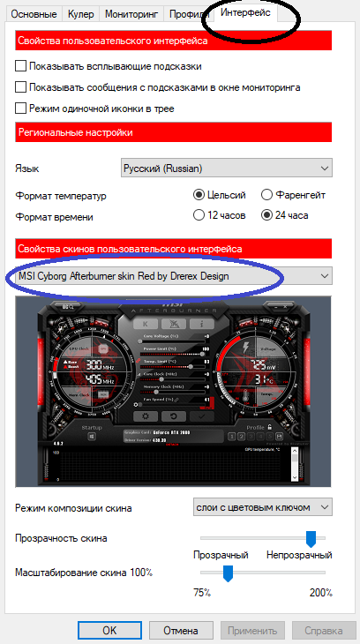Click the 200% scale maximum label
Viewport: 360px width, 644px height.
click(x=320, y=593)
